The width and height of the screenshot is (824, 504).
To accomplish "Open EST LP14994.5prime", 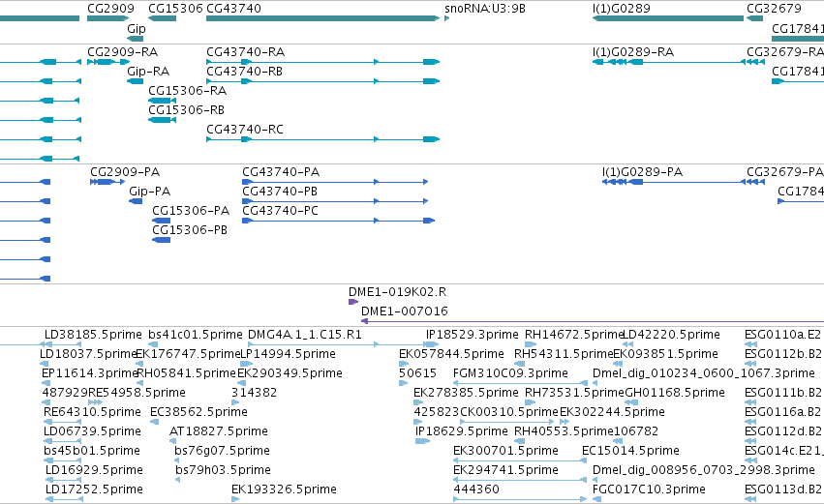I will pyautogui.click(x=288, y=354).
